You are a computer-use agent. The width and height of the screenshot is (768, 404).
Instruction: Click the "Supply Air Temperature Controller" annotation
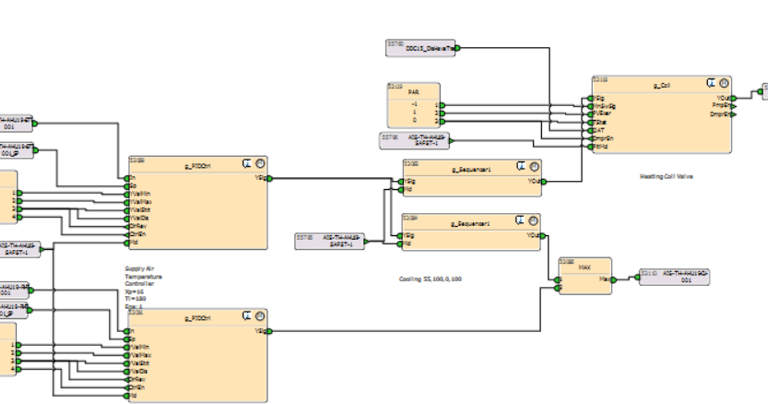pyautogui.click(x=143, y=276)
